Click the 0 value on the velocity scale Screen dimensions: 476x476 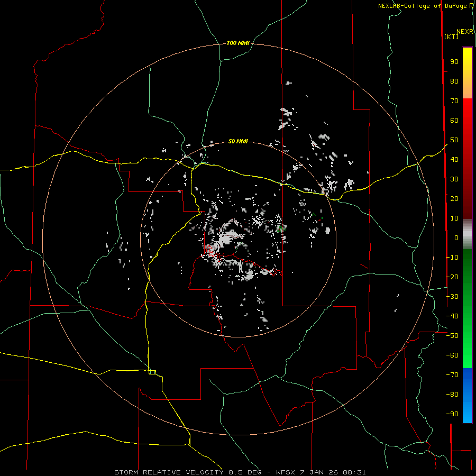tap(456, 238)
